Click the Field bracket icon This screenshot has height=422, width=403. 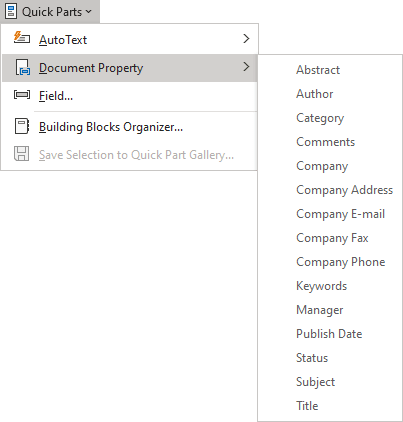click(x=22, y=95)
